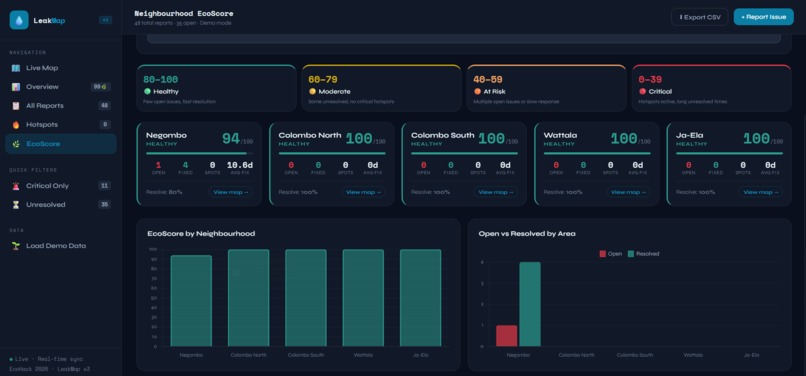Apply the Critical Only quick filter

61,186
